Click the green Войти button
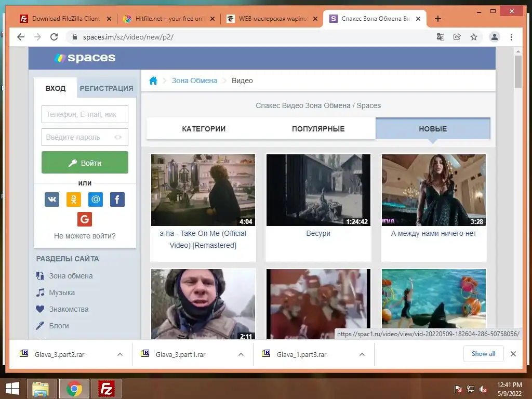 [x=85, y=163]
